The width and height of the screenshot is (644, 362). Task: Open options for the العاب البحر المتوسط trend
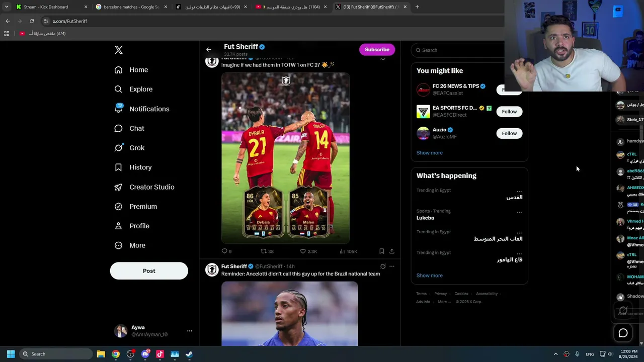pyautogui.click(x=519, y=232)
